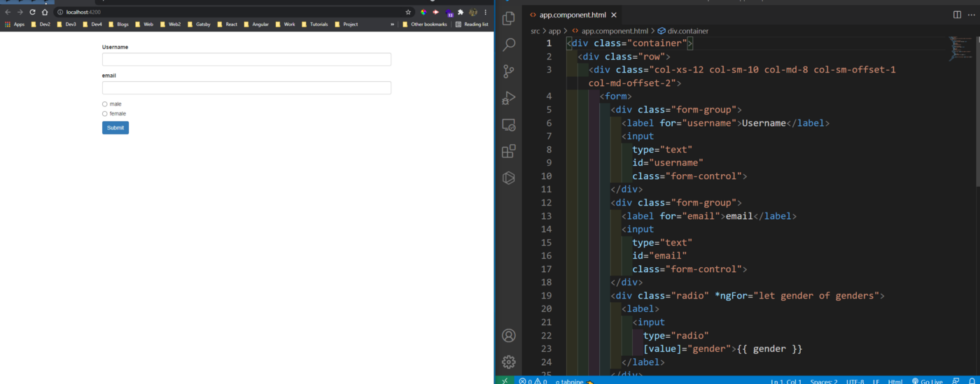Go back in the Chrome browser
This screenshot has width=980, height=384.
(8, 12)
